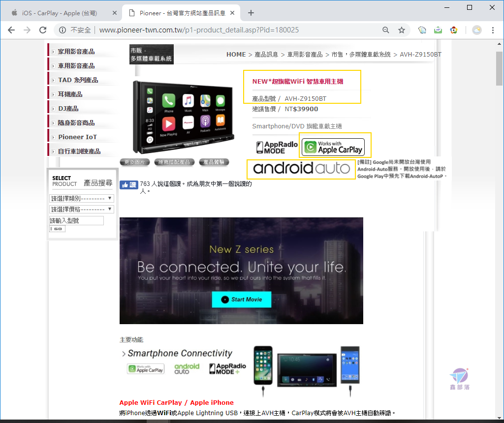Go back with the browser back arrow

[11, 30]
